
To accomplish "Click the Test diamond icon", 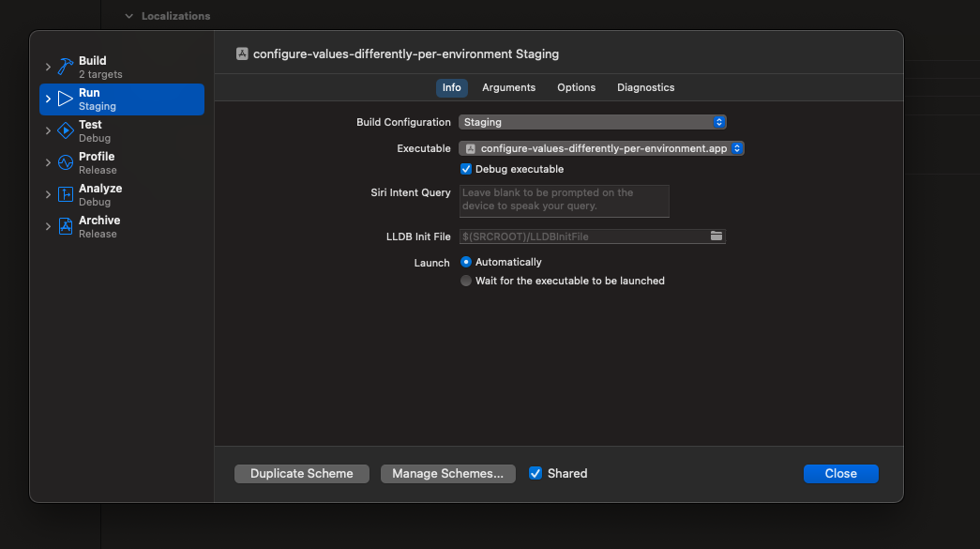I will [x=65, y=130].
